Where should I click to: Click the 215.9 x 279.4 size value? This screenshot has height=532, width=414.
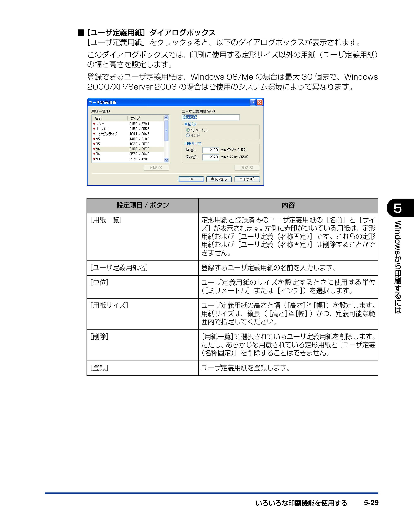point(139,124)
